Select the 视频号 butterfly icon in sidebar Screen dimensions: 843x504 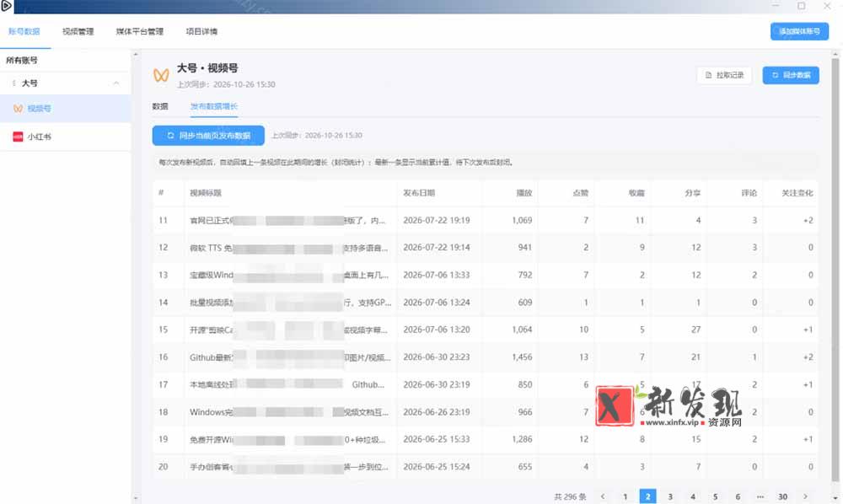[18, 109]
